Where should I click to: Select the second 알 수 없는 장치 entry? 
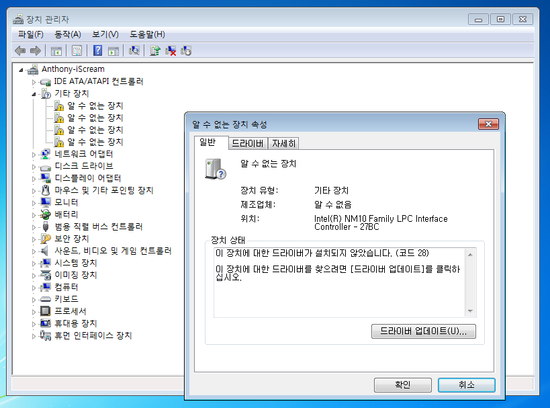point(95,118)
